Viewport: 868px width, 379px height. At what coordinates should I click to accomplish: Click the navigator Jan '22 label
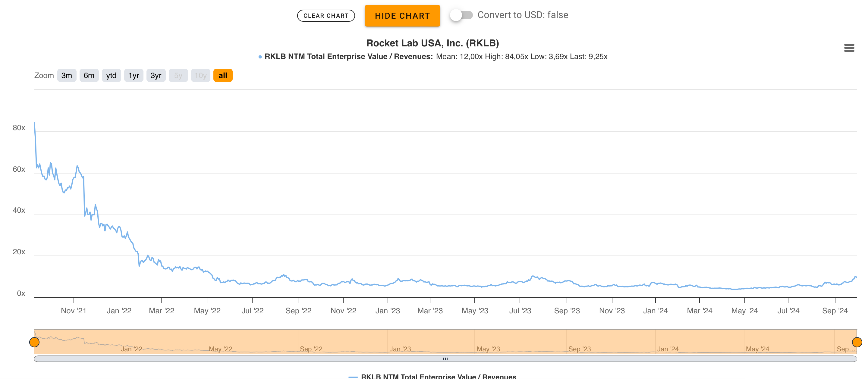click(x=131, y=349)
